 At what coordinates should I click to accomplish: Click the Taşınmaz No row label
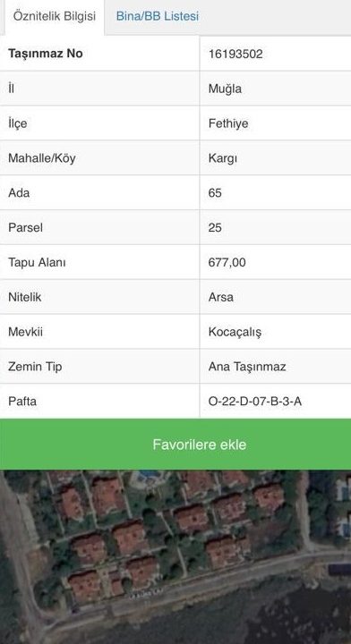click(45, 54)
